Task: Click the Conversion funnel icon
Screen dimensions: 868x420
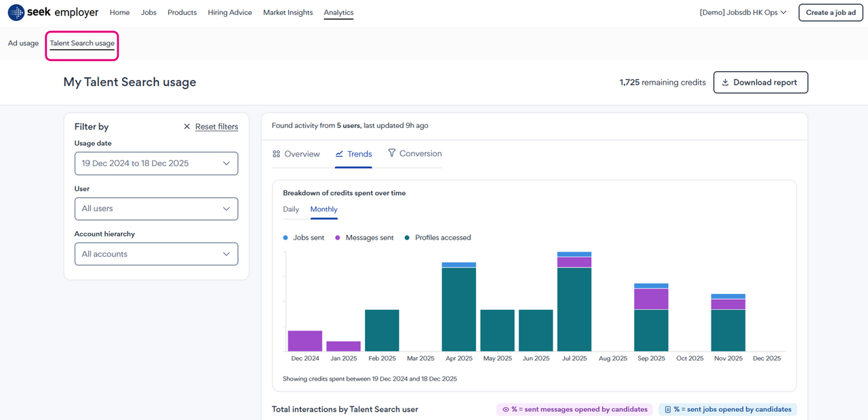Action: (391, 153)
